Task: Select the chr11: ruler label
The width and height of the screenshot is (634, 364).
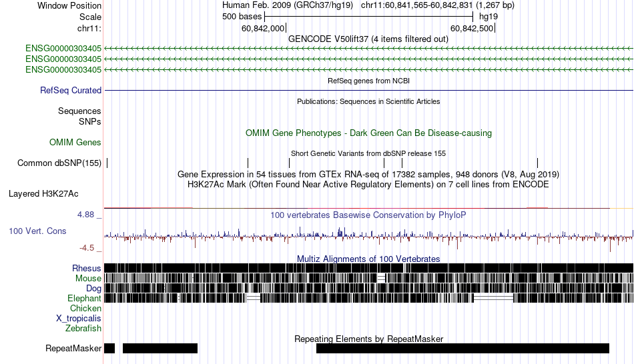Action: tap(89, 28)
